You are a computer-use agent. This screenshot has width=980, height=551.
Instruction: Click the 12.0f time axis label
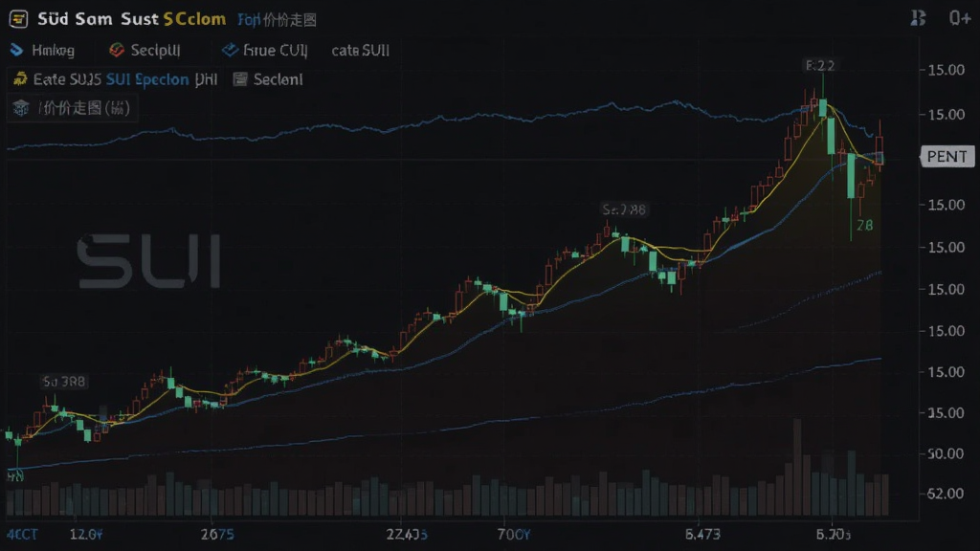85,535
